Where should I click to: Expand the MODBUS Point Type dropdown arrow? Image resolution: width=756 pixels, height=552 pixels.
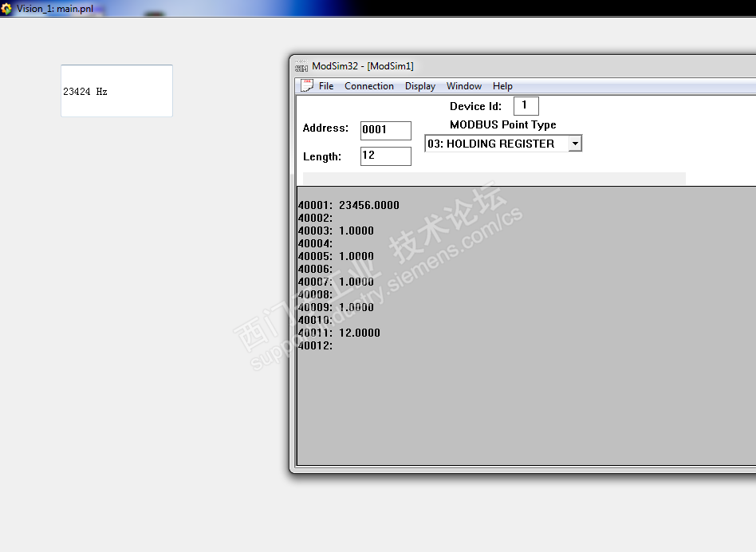click(575, 144)
